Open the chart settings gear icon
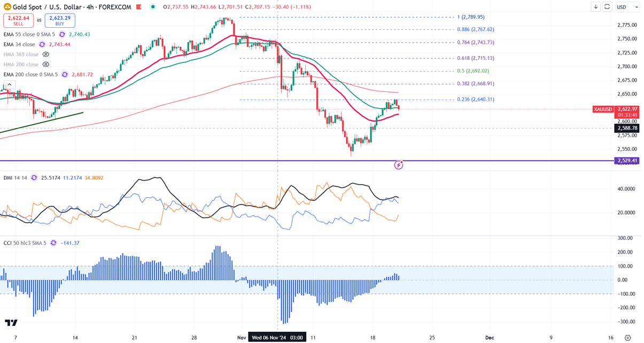Image resolution: width=644 pixels, height=343 pixels. click(x=627, y=338)
